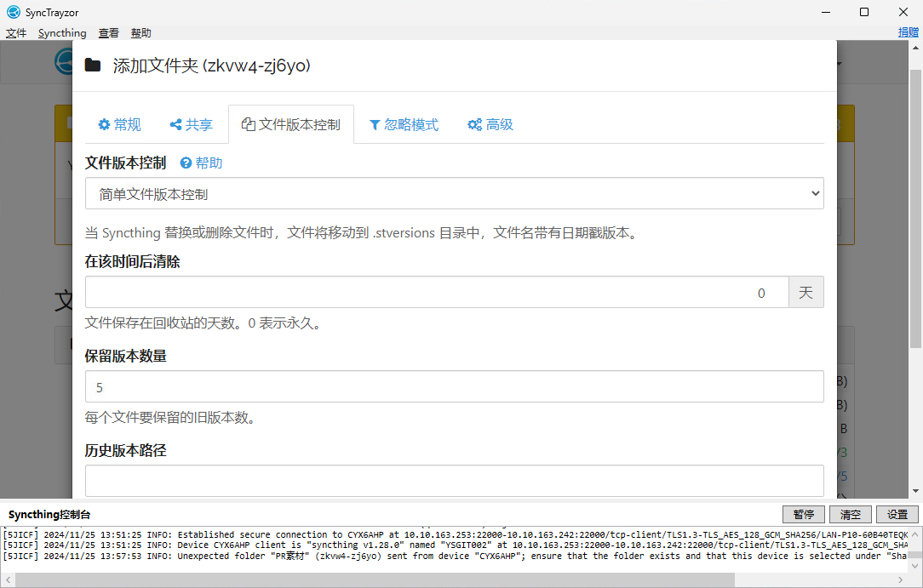Click the 天 unit label

click(x=805, y=292)
